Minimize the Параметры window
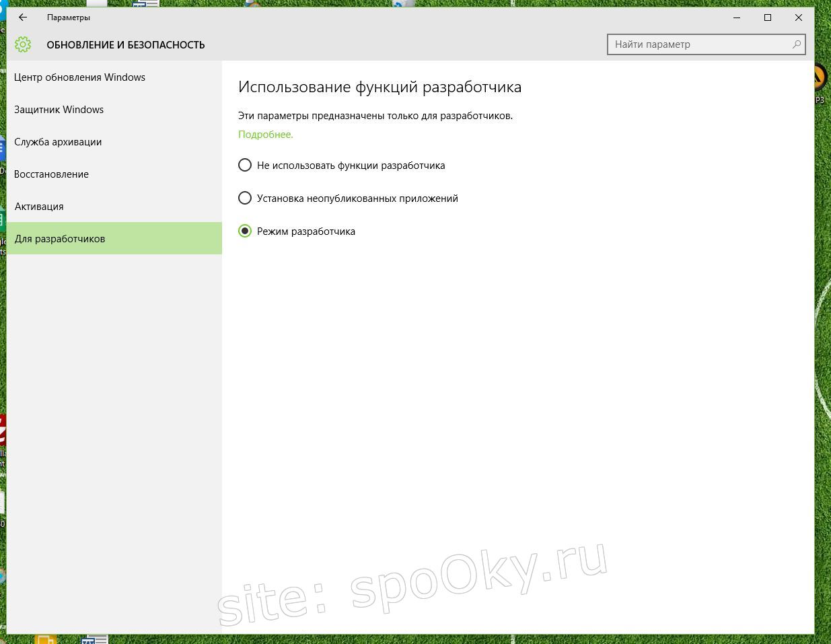Image resolution: width=831 pixels, height=644 pixels. [737, 17]
